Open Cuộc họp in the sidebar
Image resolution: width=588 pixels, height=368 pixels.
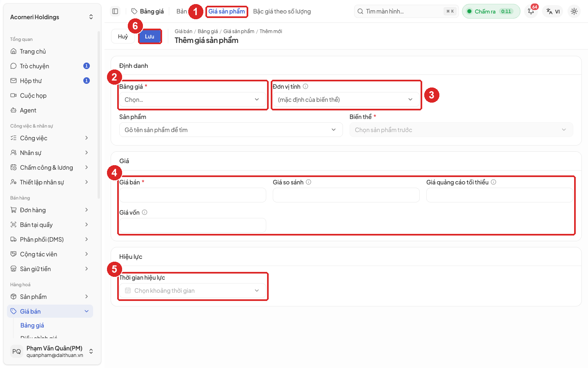pyautogui.click(x=50, y=96)
